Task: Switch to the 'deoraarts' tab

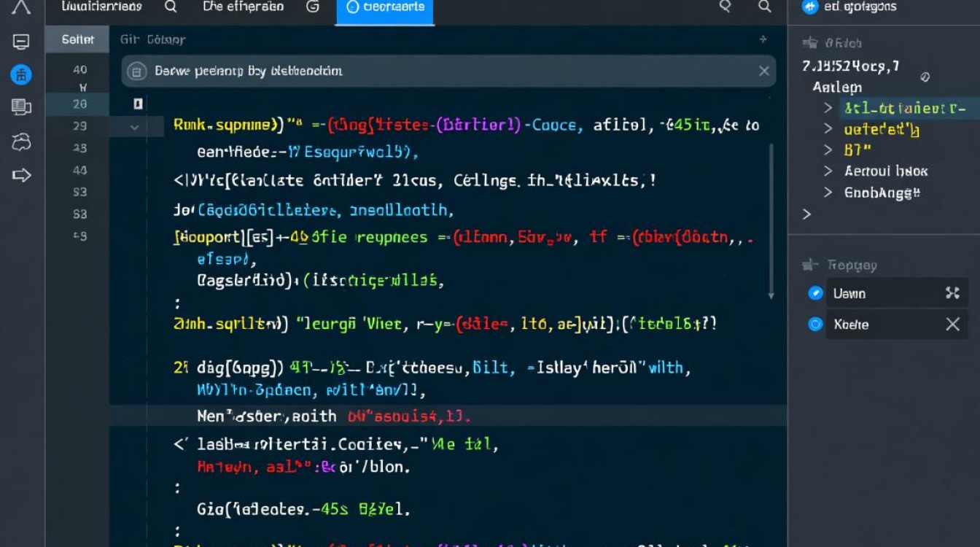Action: (x=385, y=7)
